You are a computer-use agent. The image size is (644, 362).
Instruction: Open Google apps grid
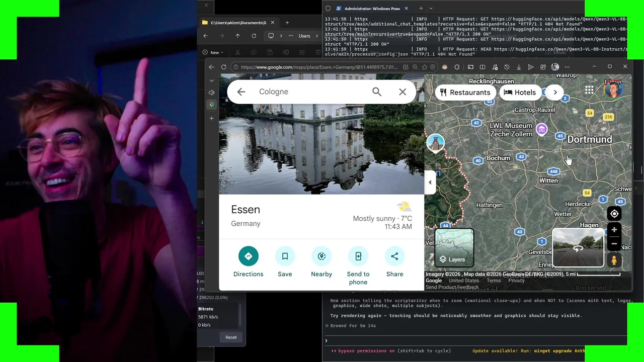tap(589, 90)
